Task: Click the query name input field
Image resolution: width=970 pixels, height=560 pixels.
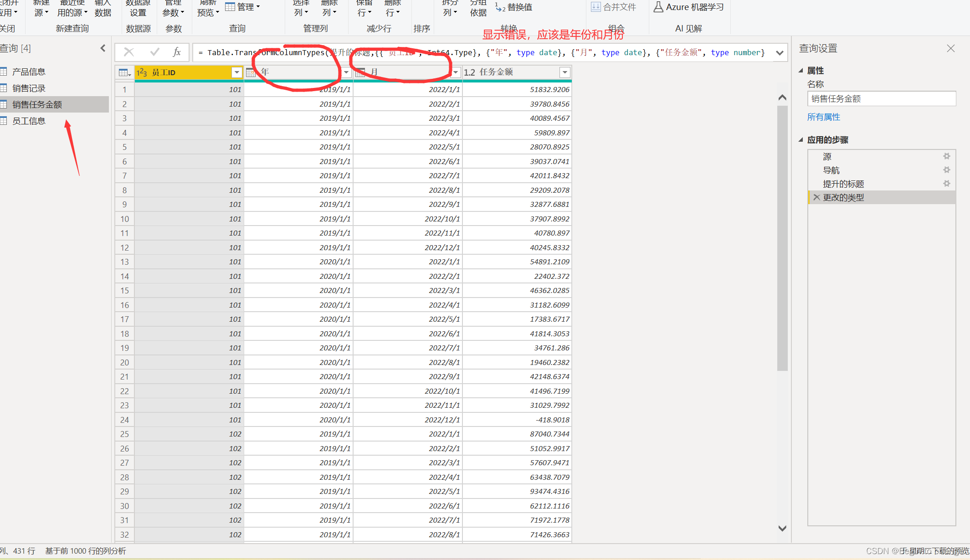Action: [x=881, y=99]
